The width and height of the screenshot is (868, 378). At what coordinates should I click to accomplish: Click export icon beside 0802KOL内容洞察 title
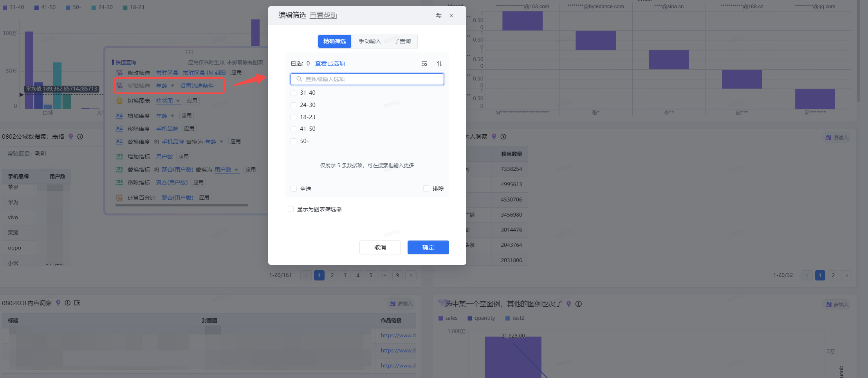point(77,303)
